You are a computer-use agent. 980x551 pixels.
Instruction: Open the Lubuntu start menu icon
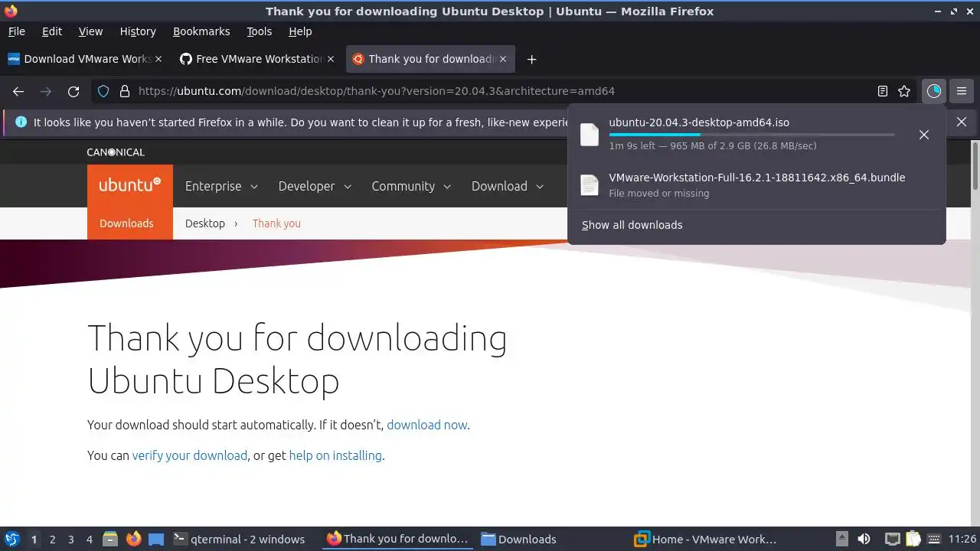(x=12, y=539)
